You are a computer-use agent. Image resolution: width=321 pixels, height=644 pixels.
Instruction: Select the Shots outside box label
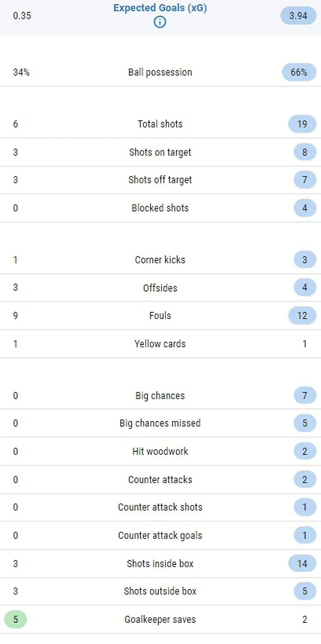click(x=160, y=591)
